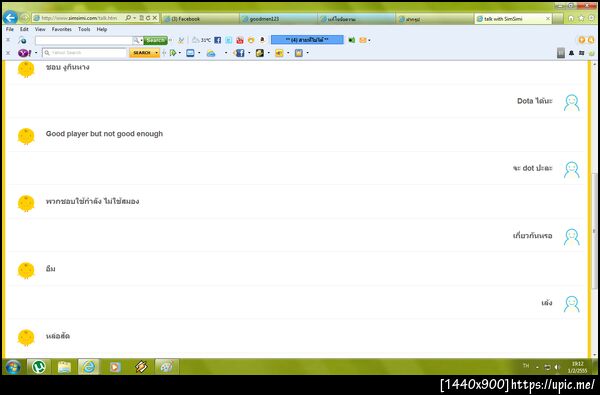Click the blue (4) notification toolbar banner
This screenshot has width=600, height=395.
coord(307,40)
